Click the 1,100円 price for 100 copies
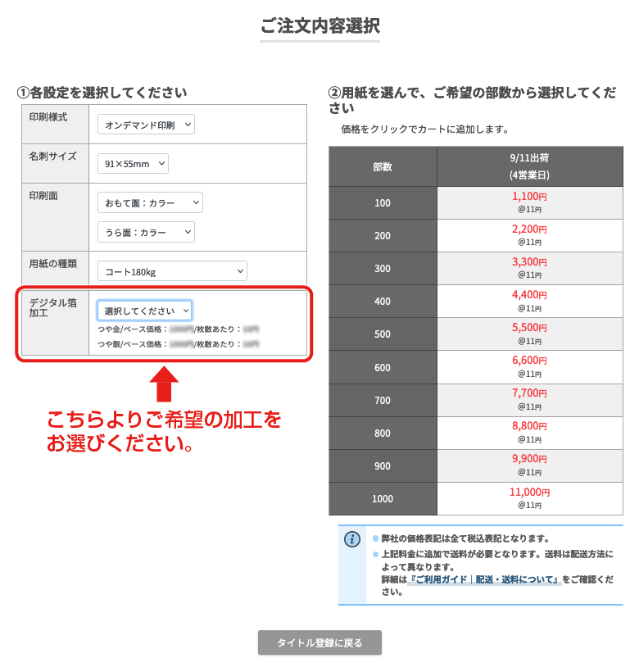 click(529, 197)
